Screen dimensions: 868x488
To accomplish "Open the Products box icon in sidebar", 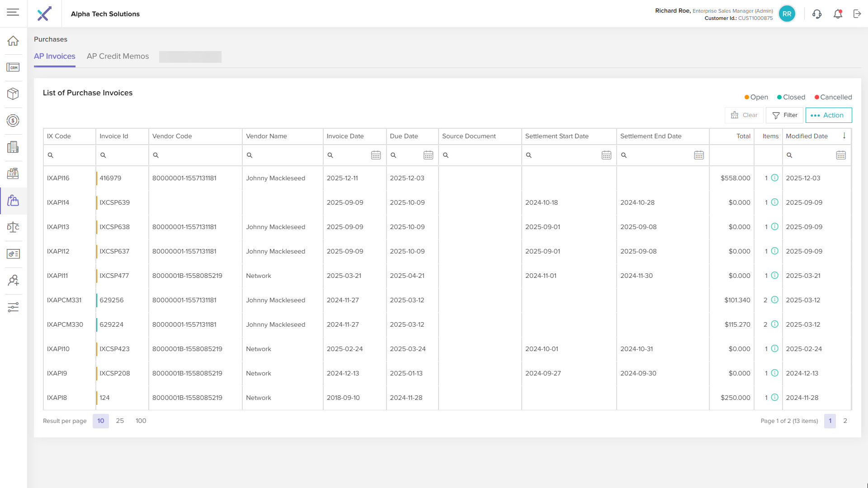I will pyautogui.click(x=13, y=94).
